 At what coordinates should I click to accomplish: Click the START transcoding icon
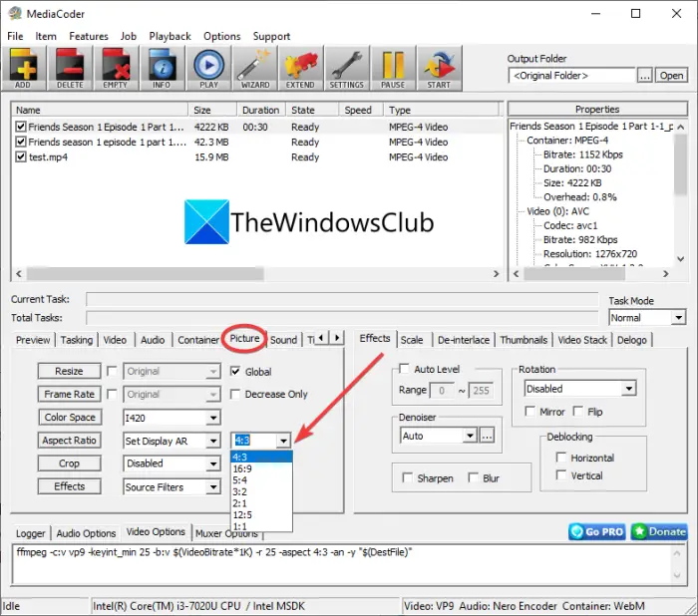click(x=440, y=69)
